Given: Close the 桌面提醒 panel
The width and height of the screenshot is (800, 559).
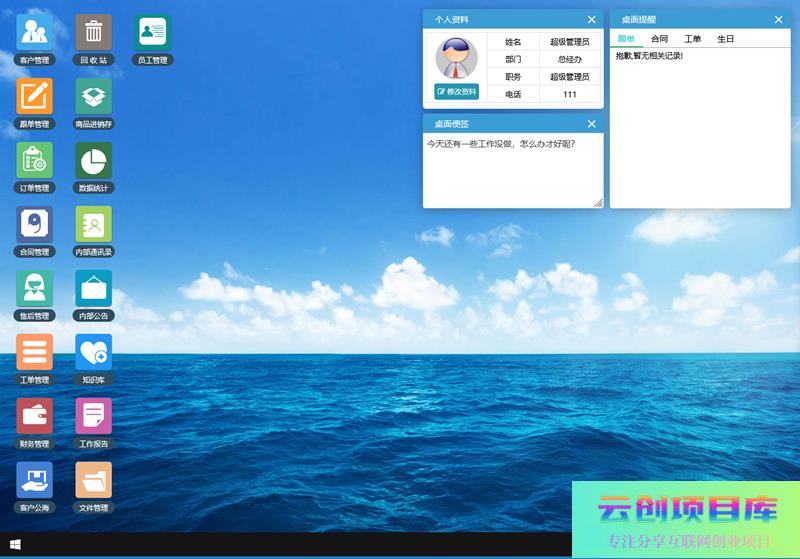Looking at the screenshot, I should click(x=779, y=19).
